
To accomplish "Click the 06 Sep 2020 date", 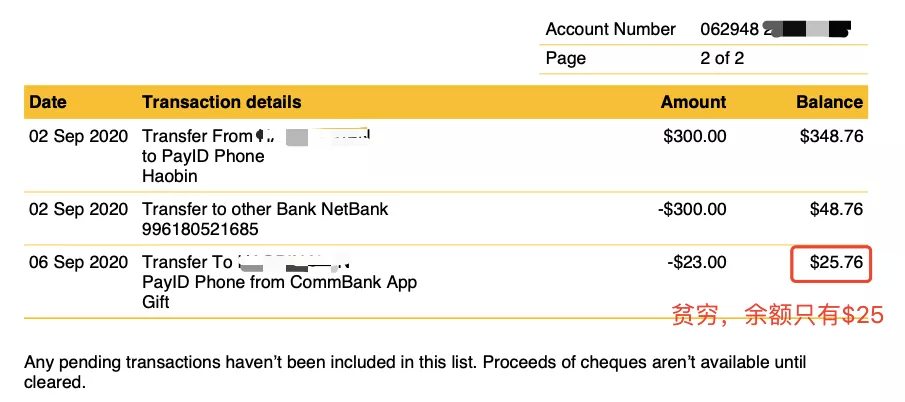I will [x=78, y=262].
